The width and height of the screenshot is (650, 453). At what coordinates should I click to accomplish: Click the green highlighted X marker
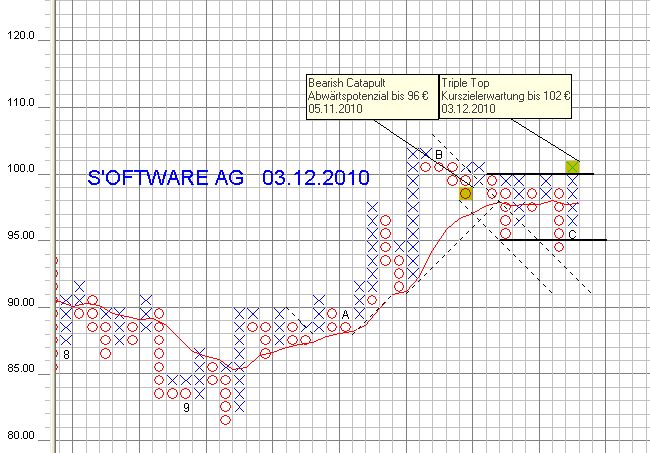[x=572, y=167]
